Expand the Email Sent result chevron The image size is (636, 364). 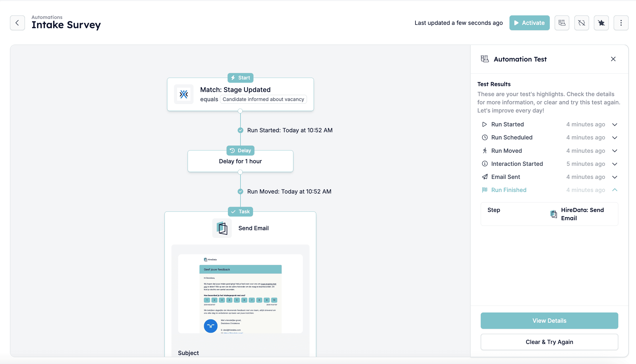pyautogui.click(x=615, y=177)
